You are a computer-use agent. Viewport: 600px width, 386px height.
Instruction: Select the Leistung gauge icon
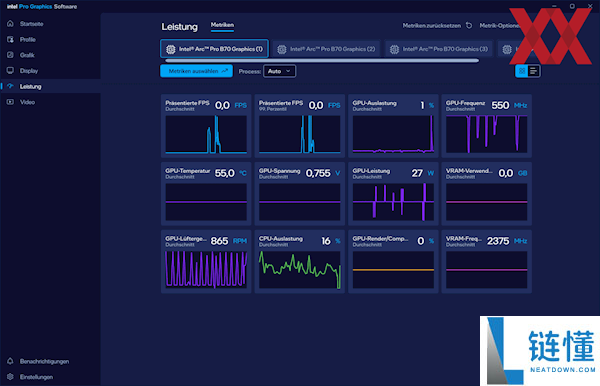10,86
